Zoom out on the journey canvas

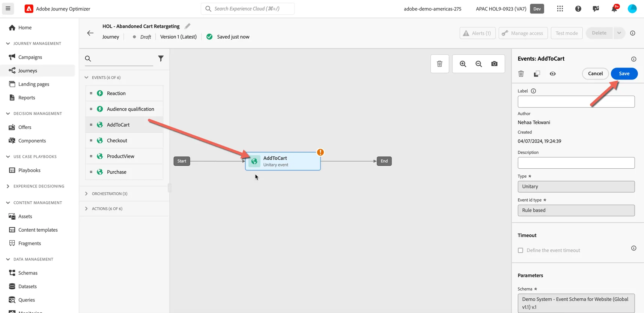[x=479, y=64]
